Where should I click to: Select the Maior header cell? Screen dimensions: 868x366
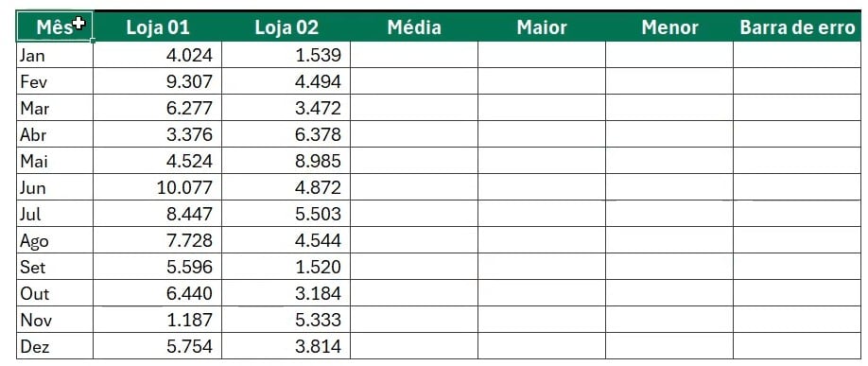pyautogui.click(x=542, y=26)
